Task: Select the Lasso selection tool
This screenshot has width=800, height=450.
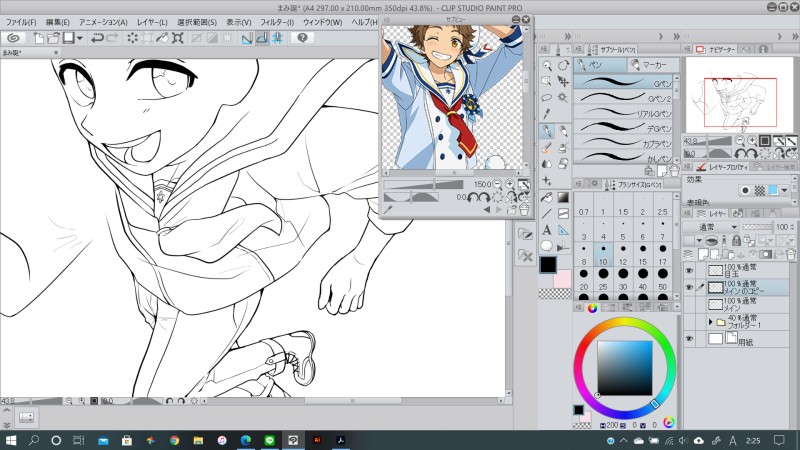Action: coord(547,97)
